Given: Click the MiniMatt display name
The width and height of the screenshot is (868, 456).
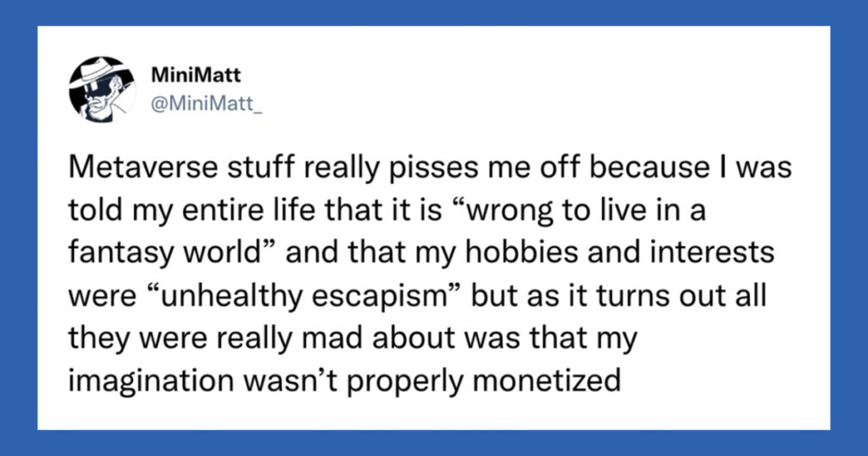Looking at the screenshot, I should click(x=196, y=75).
